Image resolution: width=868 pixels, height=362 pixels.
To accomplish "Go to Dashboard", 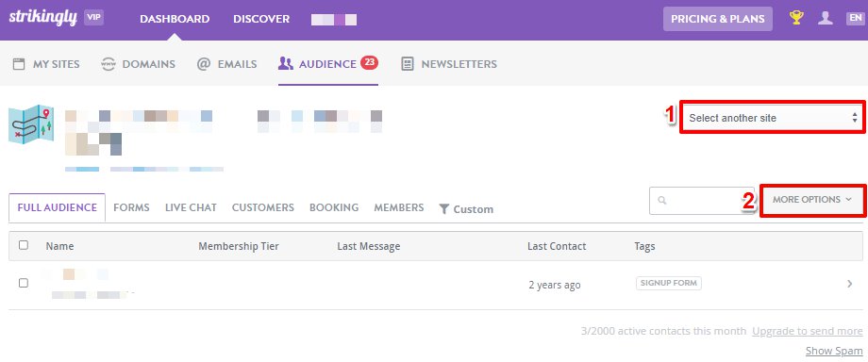I will pyautogui.click(x=175, y=19).
